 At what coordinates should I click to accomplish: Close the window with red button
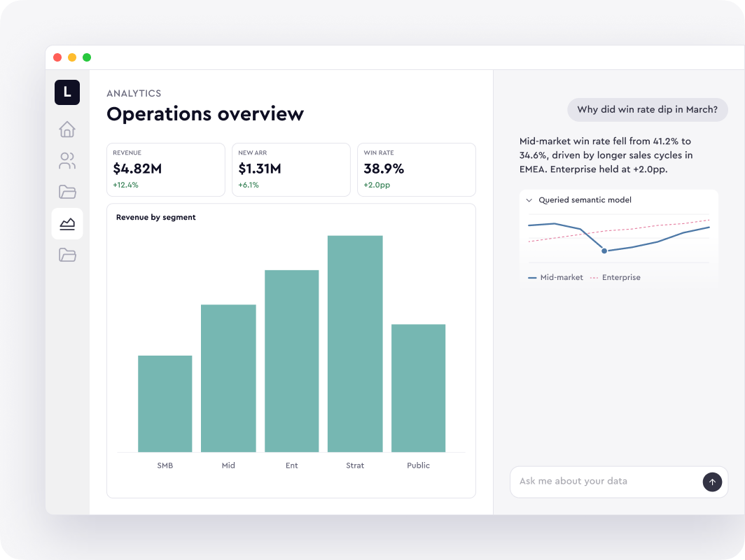point(57,57)
